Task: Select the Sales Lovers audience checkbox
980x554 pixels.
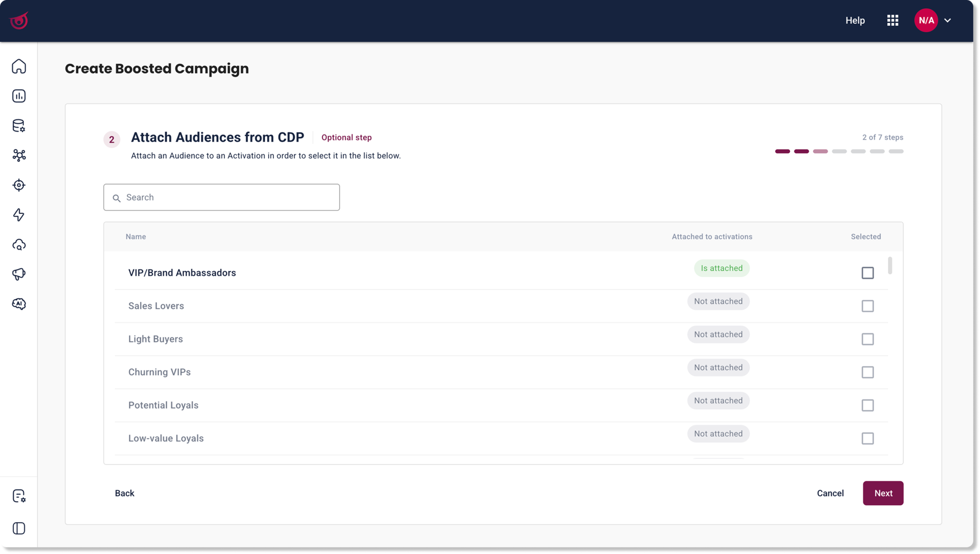Action: pos(867,306)
